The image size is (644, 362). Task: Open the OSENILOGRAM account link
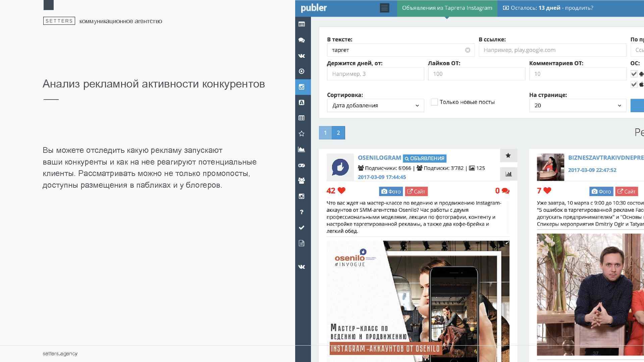[x=379, y=158]
